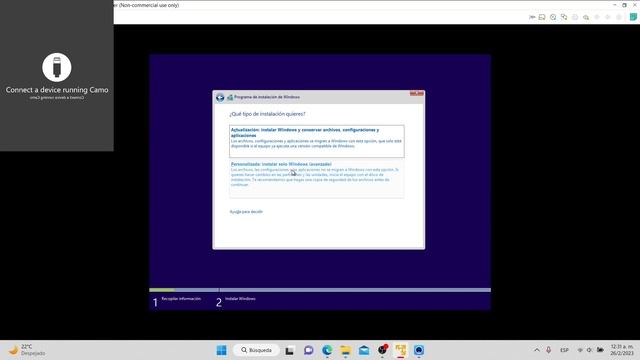Go back with the installer's round arrow button
Image resolution: width=640 pixels, height=360 pixels.
220,98
